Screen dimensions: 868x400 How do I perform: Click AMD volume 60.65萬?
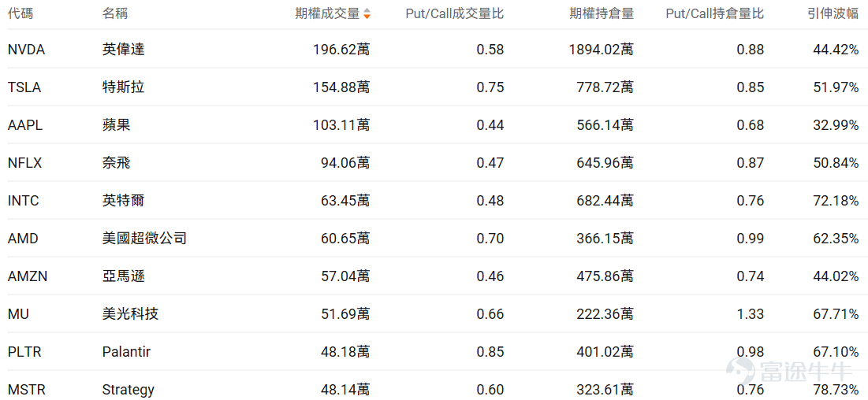tap(345, 239)
